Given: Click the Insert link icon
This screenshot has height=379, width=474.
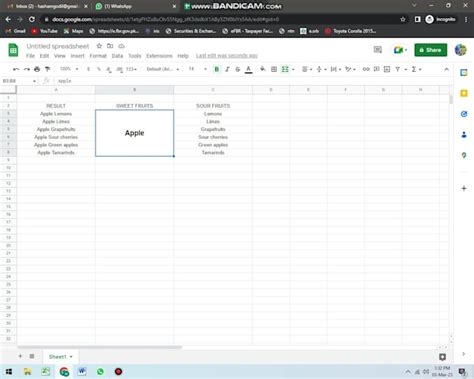Looking at the screenshot, I should pyautogui.click(x=366, y=69).
